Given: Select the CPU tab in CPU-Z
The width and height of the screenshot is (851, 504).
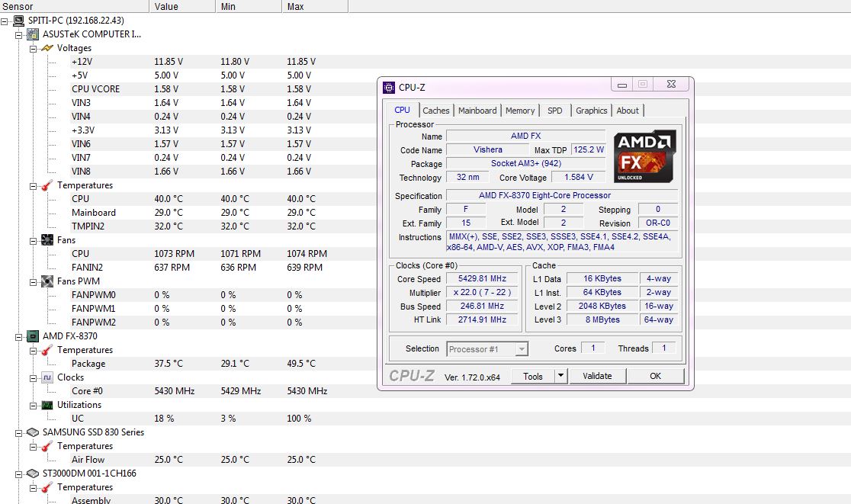Looking at the screenshot, I should 402,110.
